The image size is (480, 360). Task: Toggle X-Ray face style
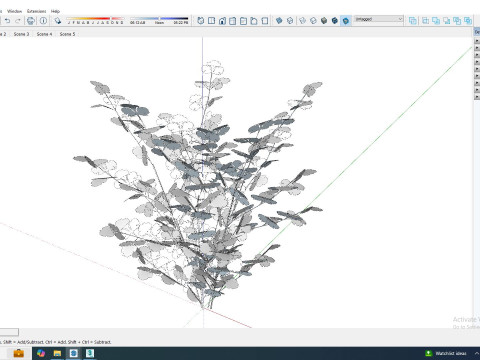click(x=279, y=21)
